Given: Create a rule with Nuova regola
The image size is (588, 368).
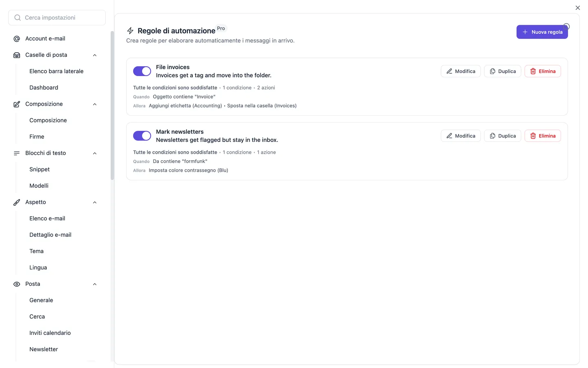Looking at the screenshot, I should tap(542, 32).
